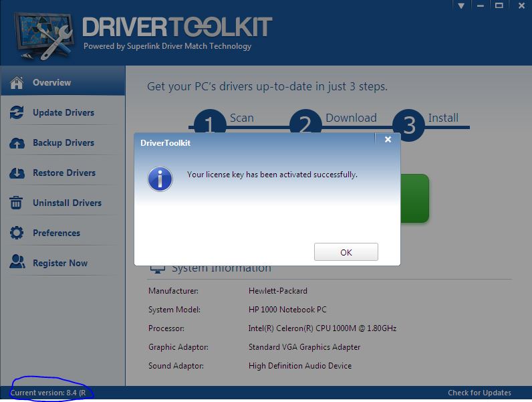Click the DriverToolkit dialog title
Image resolution: width=532 pixels, height=402 pixels.
coord(166,143)
